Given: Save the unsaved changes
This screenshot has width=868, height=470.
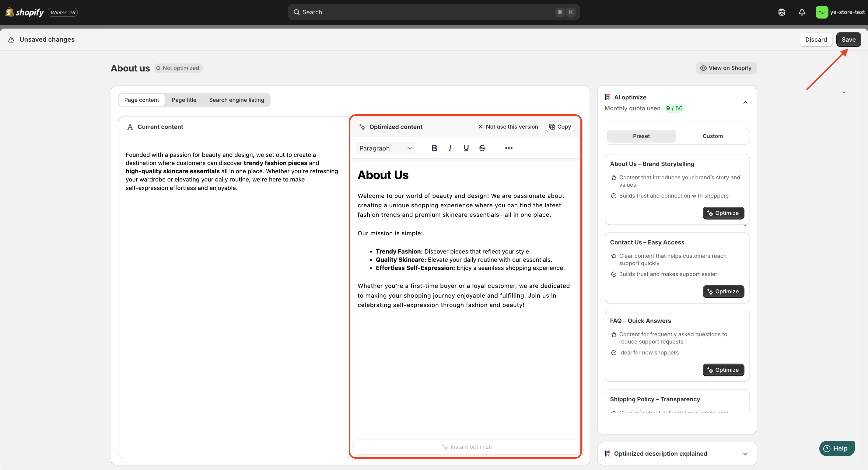Looking at the screenshot, I should click(848, 40).
